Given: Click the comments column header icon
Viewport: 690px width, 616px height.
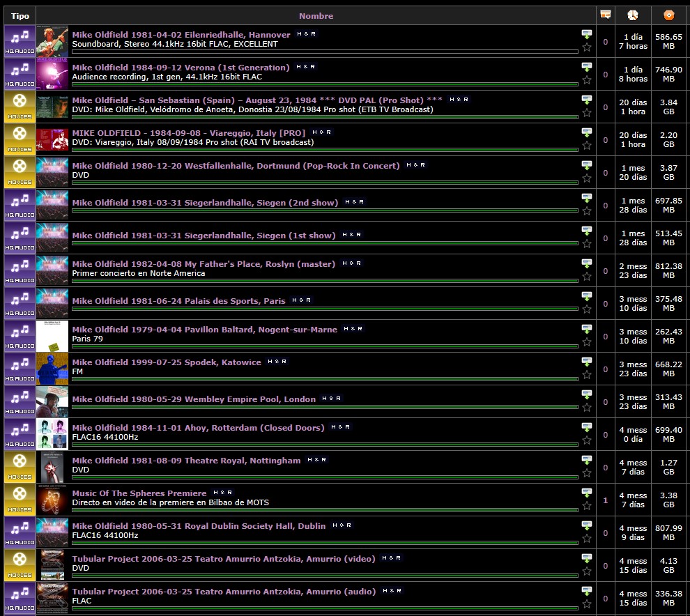Looking at the screenshot, I should 606,15.
